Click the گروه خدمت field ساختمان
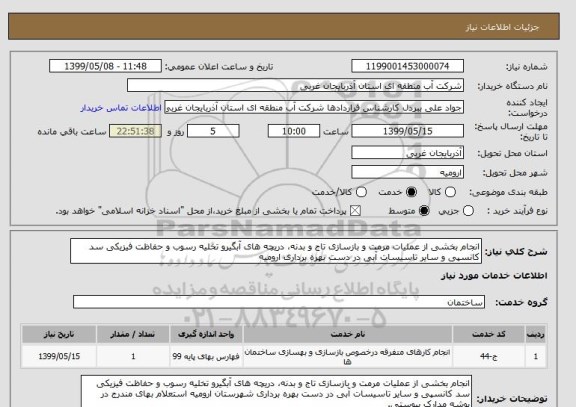576x407 pixels. click(279, 302)
